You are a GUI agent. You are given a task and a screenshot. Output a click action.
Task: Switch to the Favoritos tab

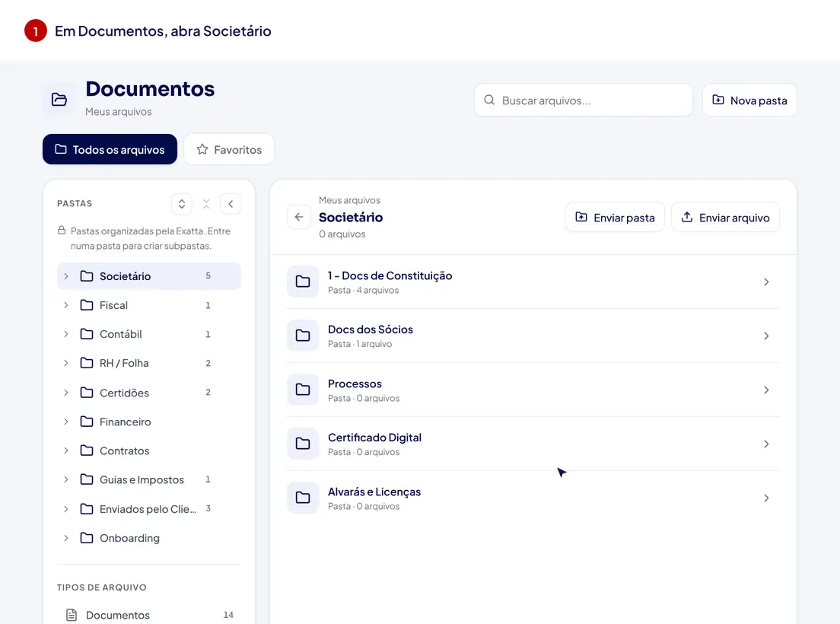229,149
